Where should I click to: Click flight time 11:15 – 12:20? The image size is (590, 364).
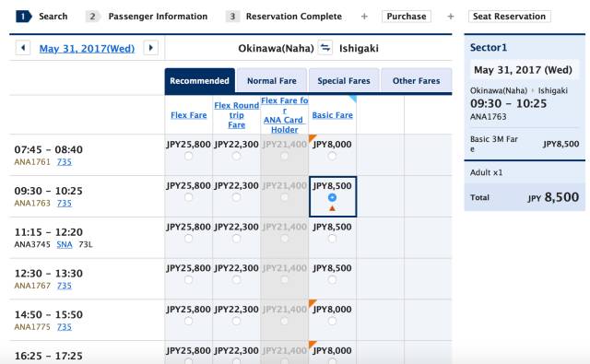[x=49, y=232]
